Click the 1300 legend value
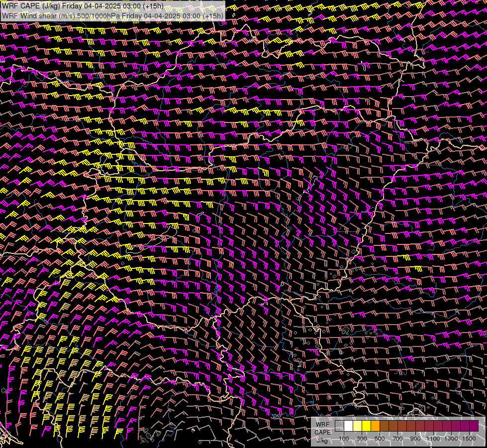The image size is (487, 448). [451, 439]
